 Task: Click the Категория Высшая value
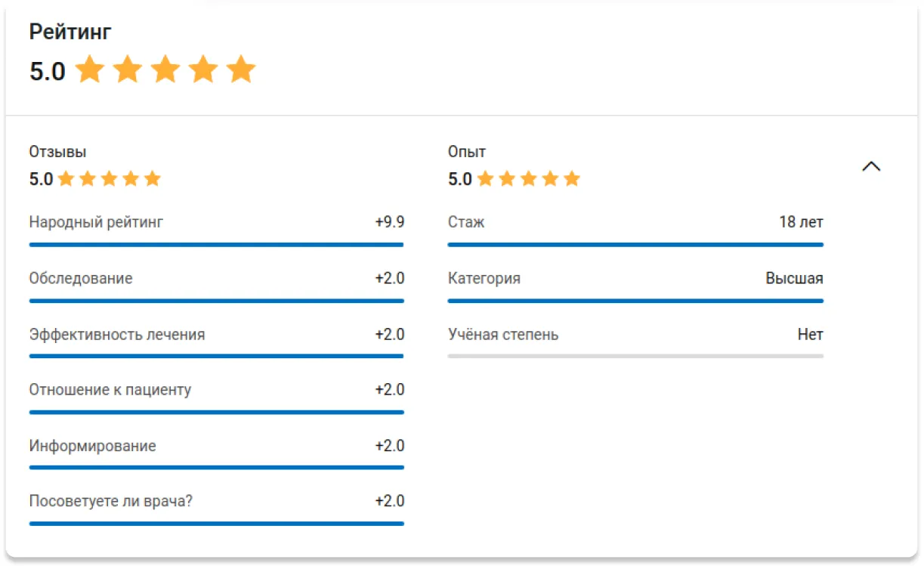[794, 278]
